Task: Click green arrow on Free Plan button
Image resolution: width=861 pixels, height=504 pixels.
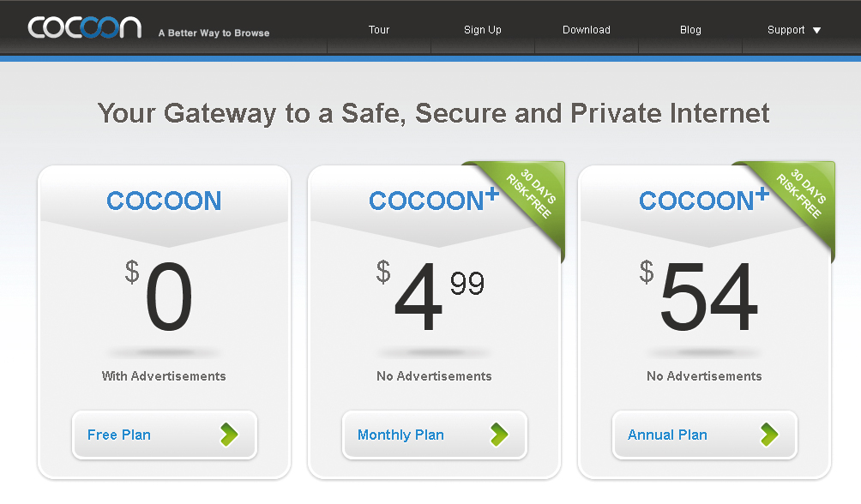Action: [228, 435]
